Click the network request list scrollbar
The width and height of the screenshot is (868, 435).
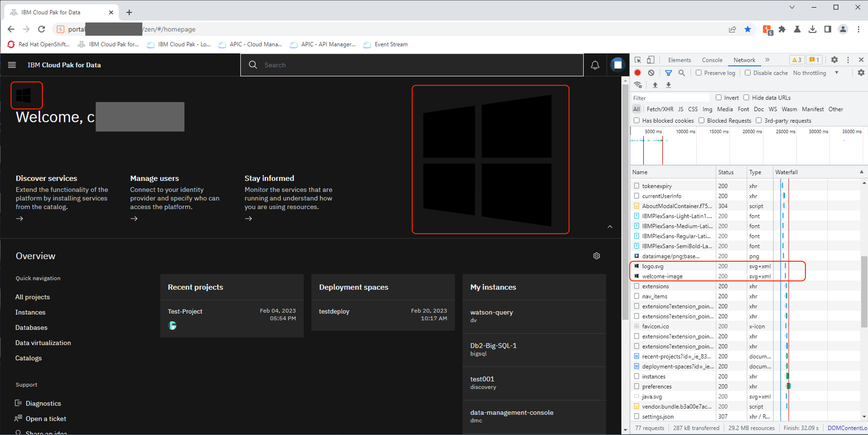click(x=864, y=292)
